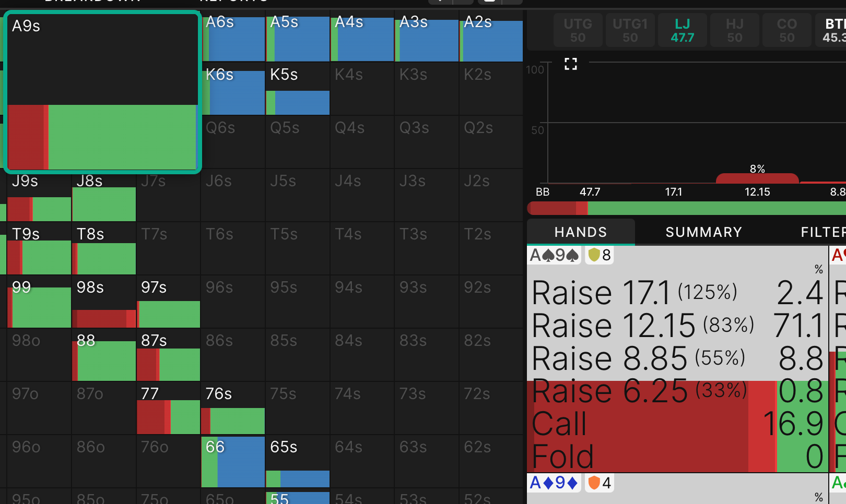Select the 76s hand cell

[233, 409]
